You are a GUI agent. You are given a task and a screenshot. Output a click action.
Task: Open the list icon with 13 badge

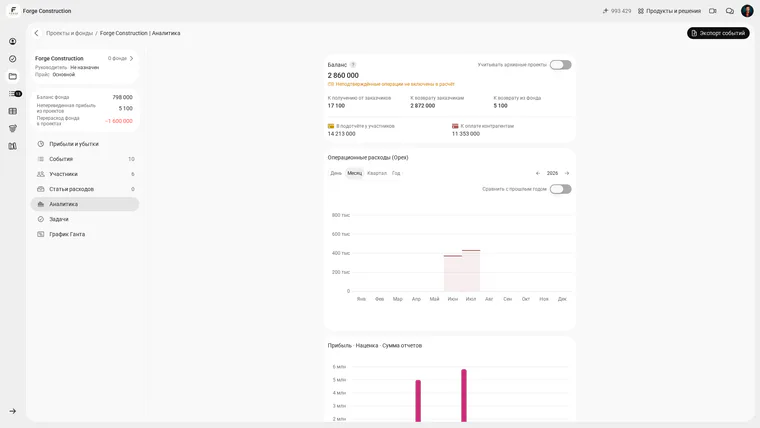pyautogui.click(x=15, y=94)
